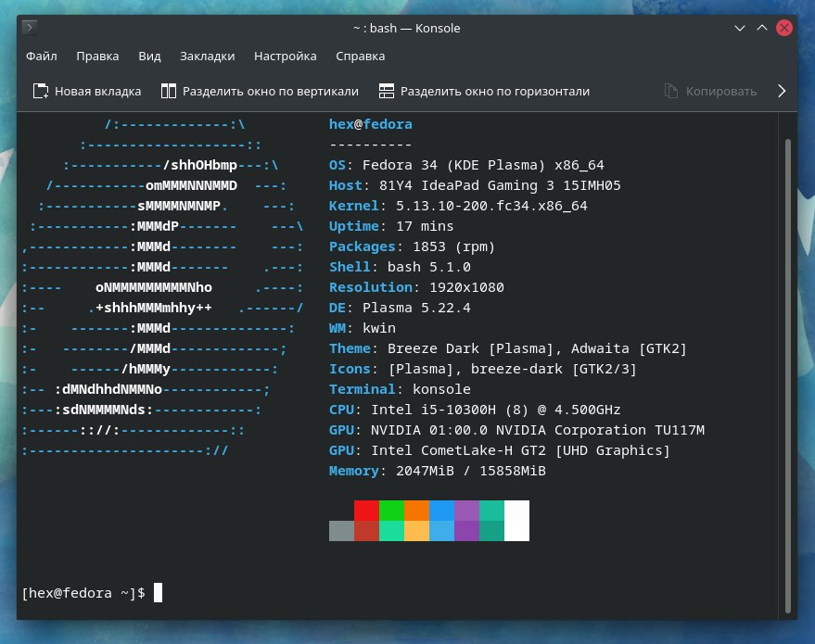Viewport: 815px width, 644px height.
Task: Click the Packages: 1853 (rpm) line
Action: pyautogui.click(x=412, y=246)
